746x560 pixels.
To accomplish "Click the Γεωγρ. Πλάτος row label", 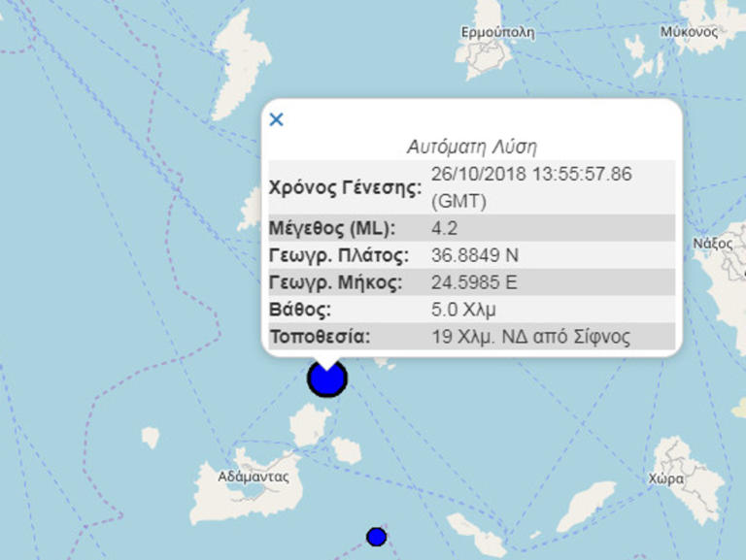I will pos(339,256).
